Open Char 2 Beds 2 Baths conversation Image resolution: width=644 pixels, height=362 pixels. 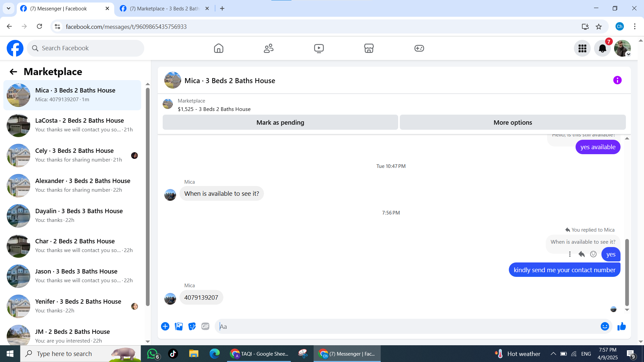coord(72,246)
